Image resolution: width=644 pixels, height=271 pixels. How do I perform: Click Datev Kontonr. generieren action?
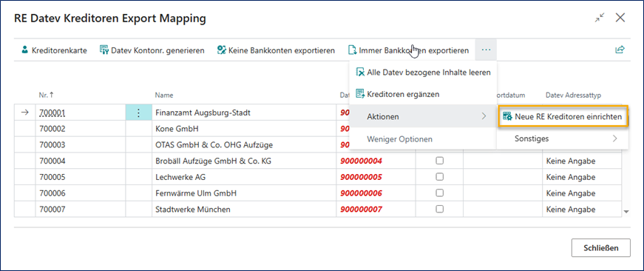coord(152,50)
